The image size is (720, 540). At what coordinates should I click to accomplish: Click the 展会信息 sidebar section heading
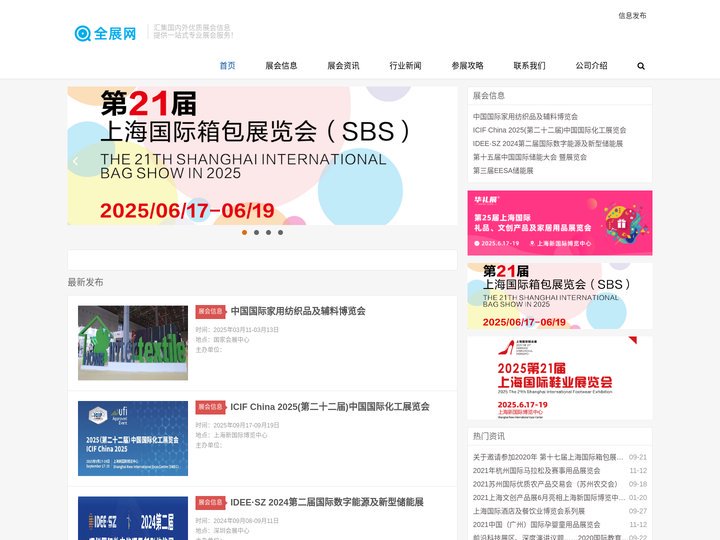coord(489,96)
